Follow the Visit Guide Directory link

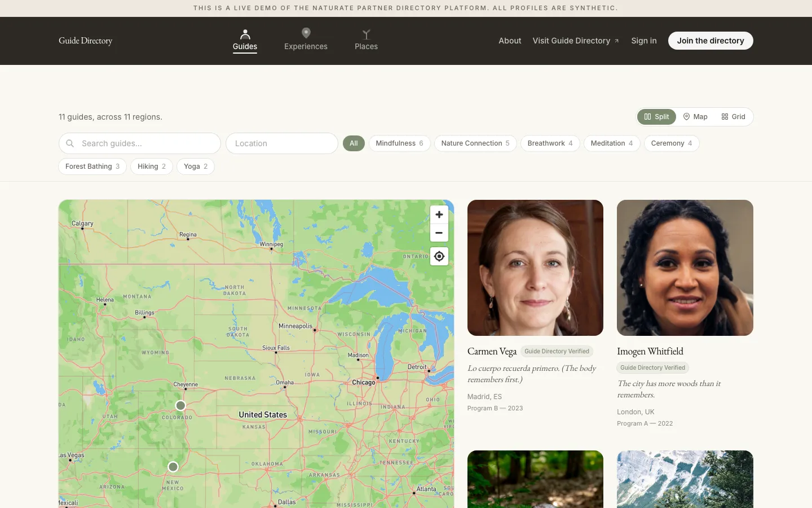(576, 41)
